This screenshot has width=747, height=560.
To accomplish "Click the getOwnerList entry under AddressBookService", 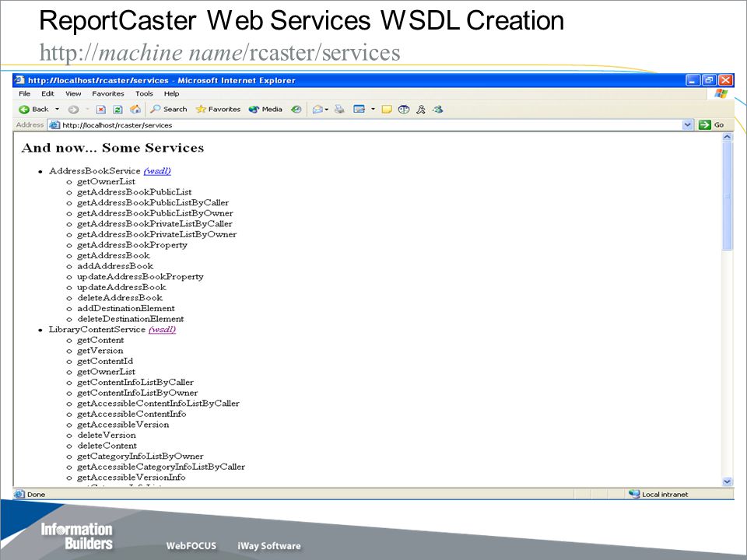I will coord(107,181).
